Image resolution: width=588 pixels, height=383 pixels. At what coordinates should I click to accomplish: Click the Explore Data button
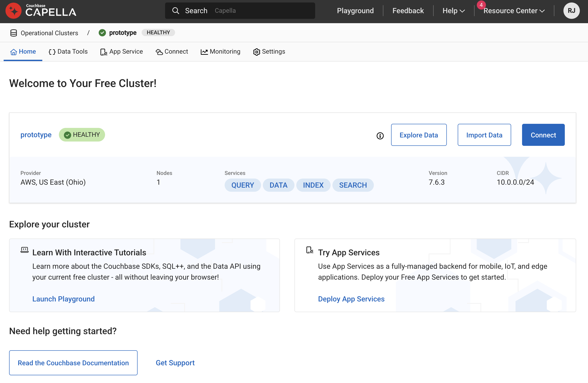(419, 135)
